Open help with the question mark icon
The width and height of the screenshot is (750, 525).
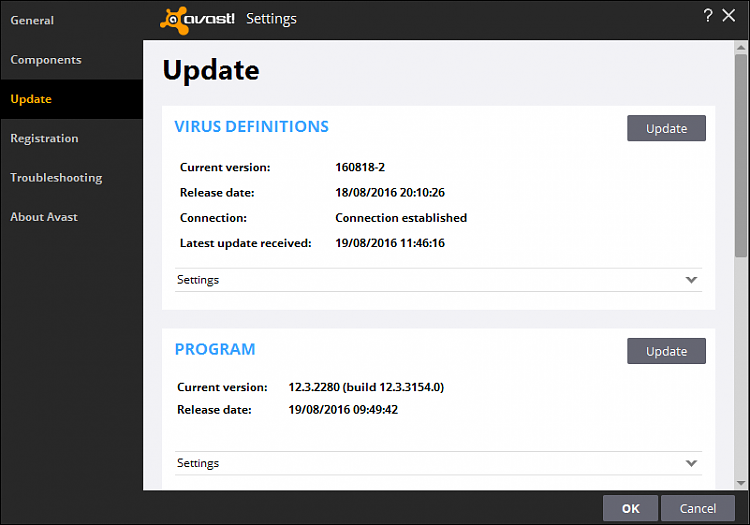pos(708,16)
